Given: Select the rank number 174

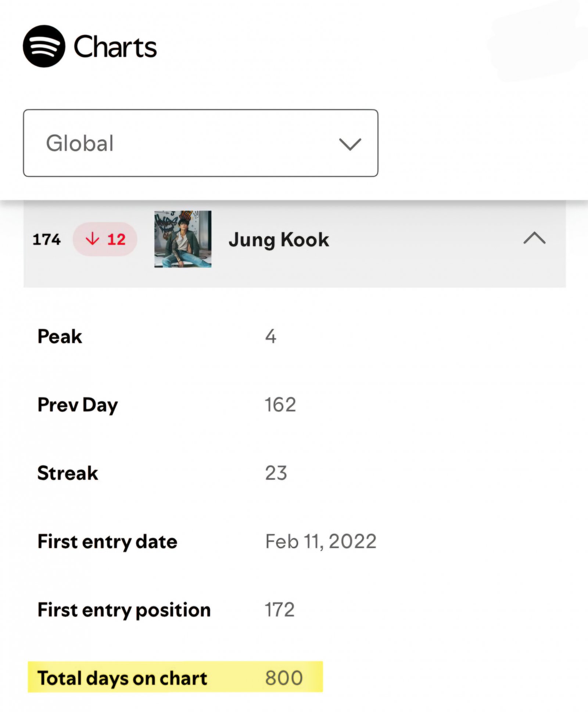Looking at the screenshot, I should (47, 240).
